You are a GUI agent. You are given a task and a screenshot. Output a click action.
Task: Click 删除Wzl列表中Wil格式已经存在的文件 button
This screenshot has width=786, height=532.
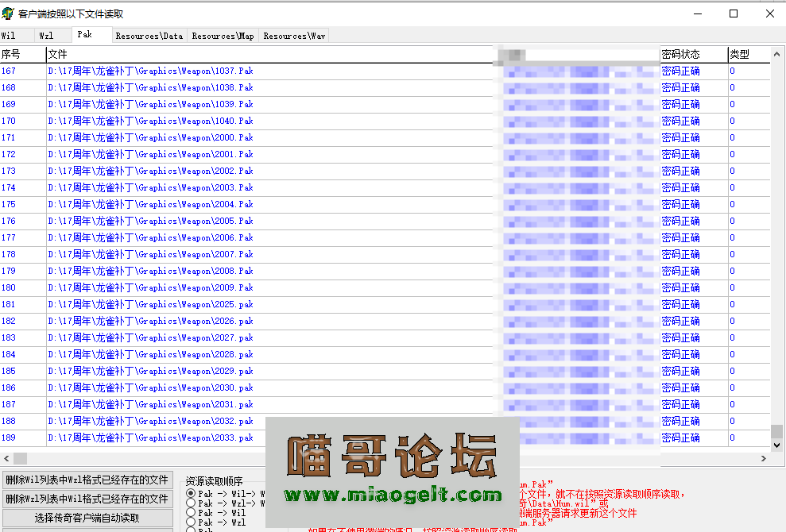point(87,499)
